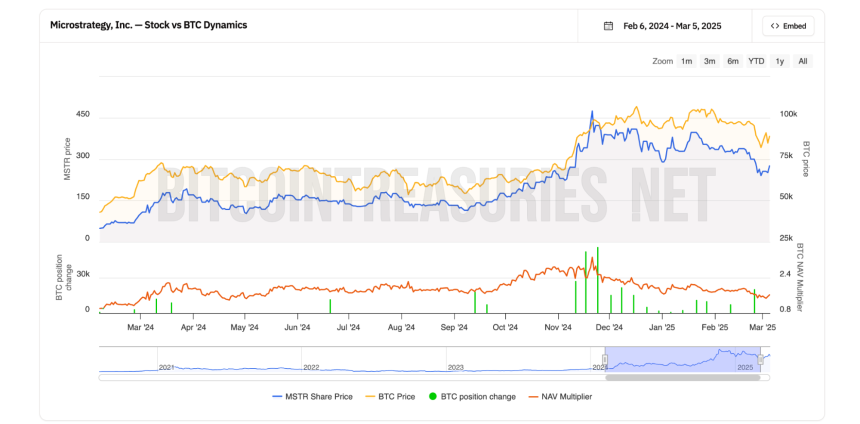Click the 100k BTC price axis label
The height and width of the screenshot is (424, 860).
click(x=787, y=114)
